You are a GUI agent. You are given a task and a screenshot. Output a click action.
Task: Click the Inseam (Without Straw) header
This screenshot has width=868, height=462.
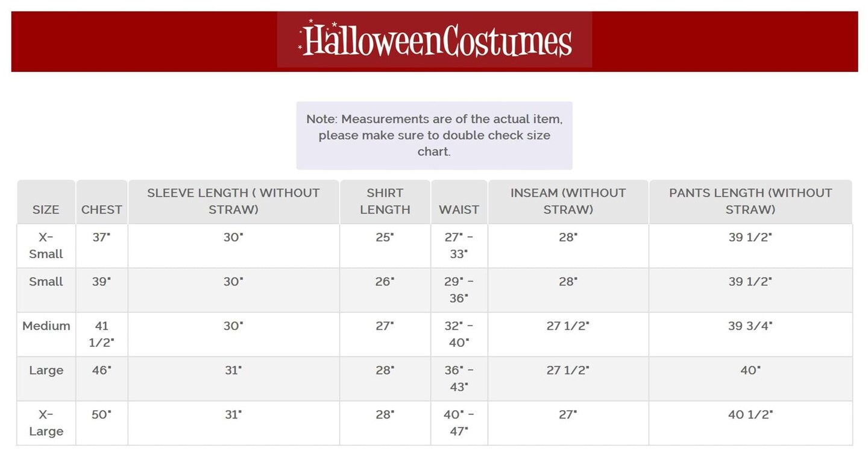click(x=568, y=201)
